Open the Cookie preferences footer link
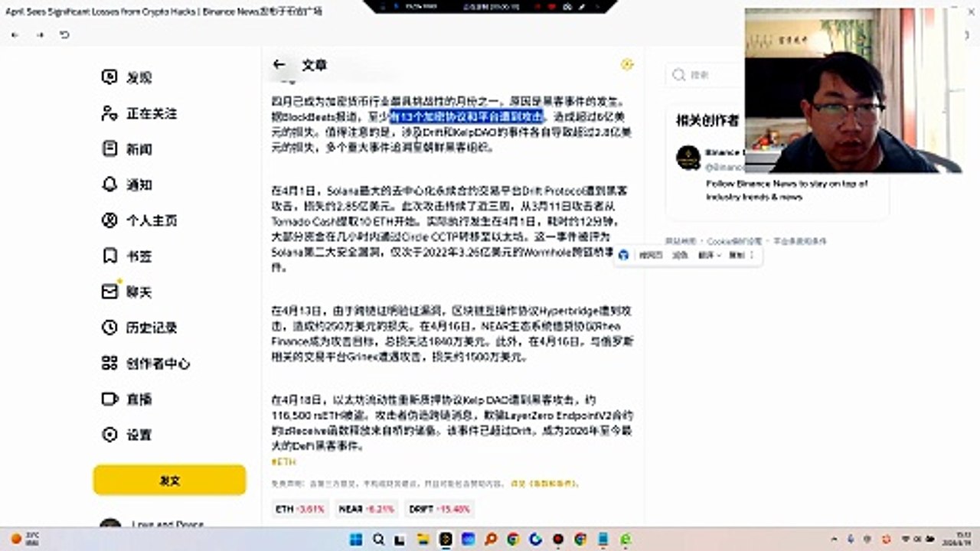The image size is (980, 551). (x=736, y=241)
